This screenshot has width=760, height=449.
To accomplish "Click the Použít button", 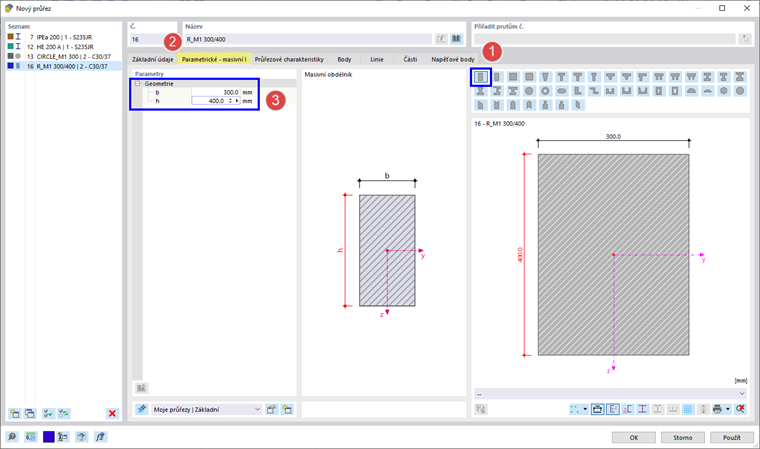I will (x=731, y=437).
